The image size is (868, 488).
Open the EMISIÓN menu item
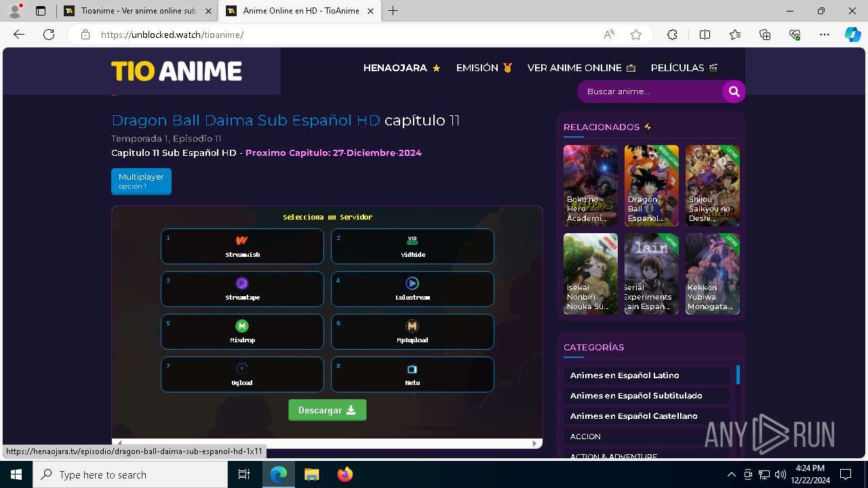pyautogui.click(x=484, y=68)
